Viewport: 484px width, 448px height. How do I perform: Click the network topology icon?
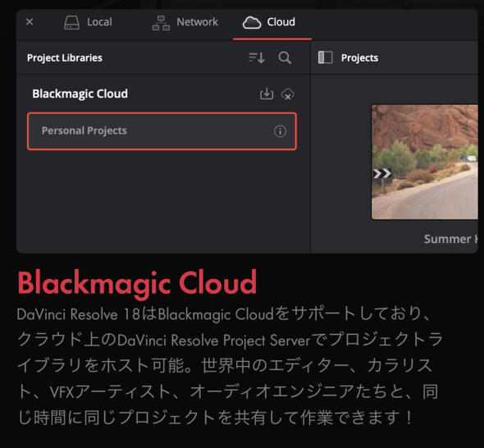pos(161,23)
